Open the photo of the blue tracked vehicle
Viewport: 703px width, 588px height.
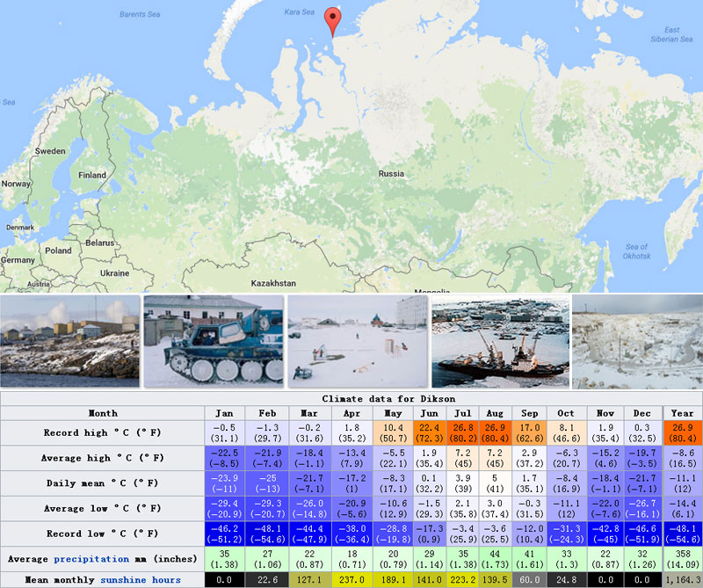point(213,342)
